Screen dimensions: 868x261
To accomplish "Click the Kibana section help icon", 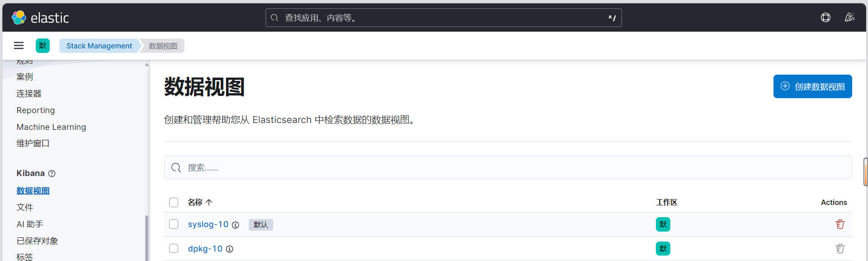I will tap(52, 173).
